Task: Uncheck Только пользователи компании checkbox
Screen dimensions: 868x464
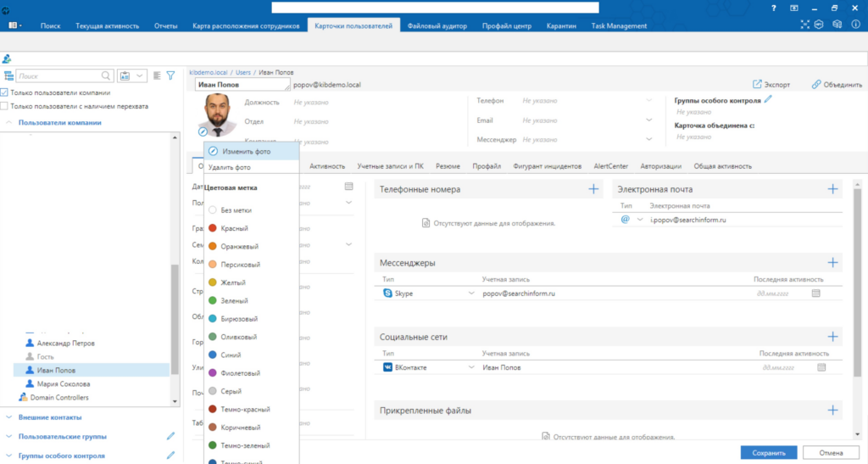Action: (5, 92)
